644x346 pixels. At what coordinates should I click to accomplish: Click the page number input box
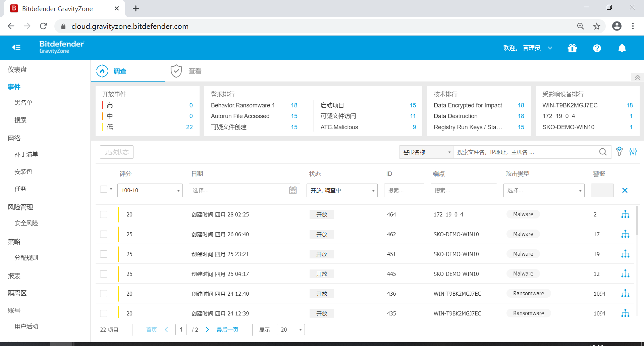(x=181, y=330)
